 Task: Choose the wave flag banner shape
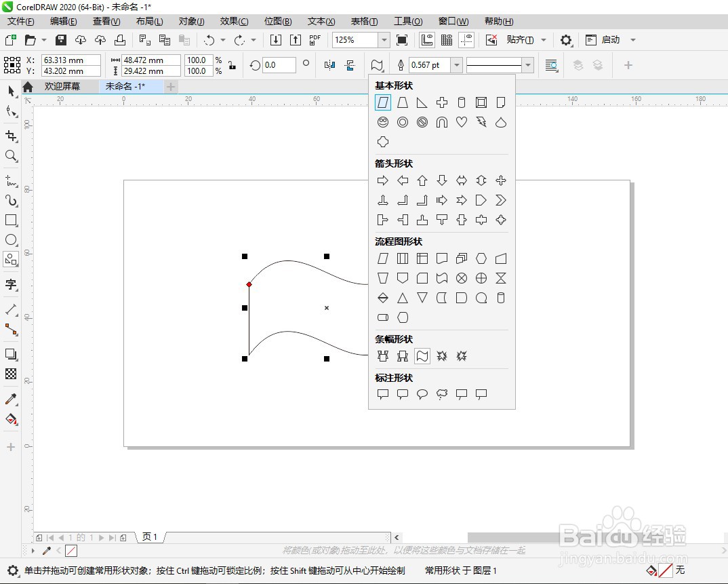click(x=422, y=356)
